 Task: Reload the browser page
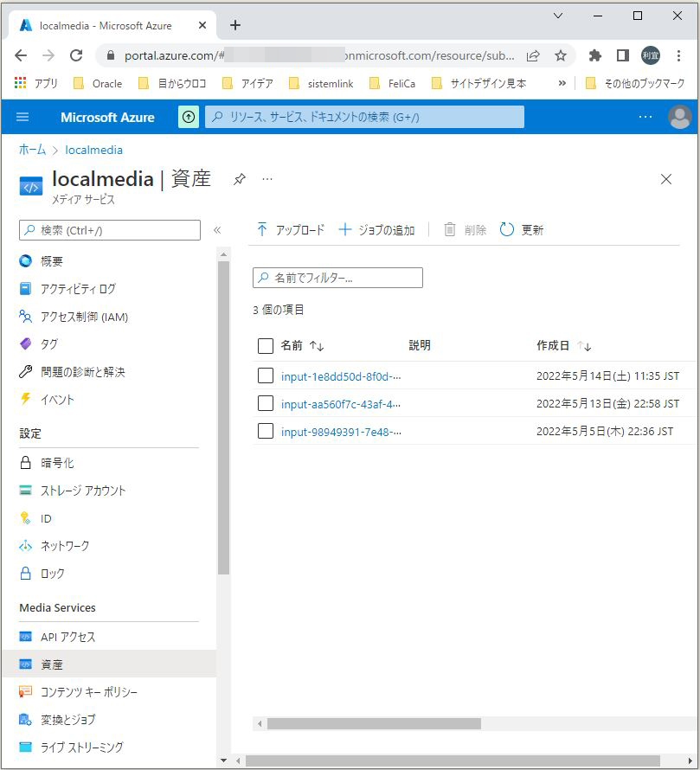[76, 55]
